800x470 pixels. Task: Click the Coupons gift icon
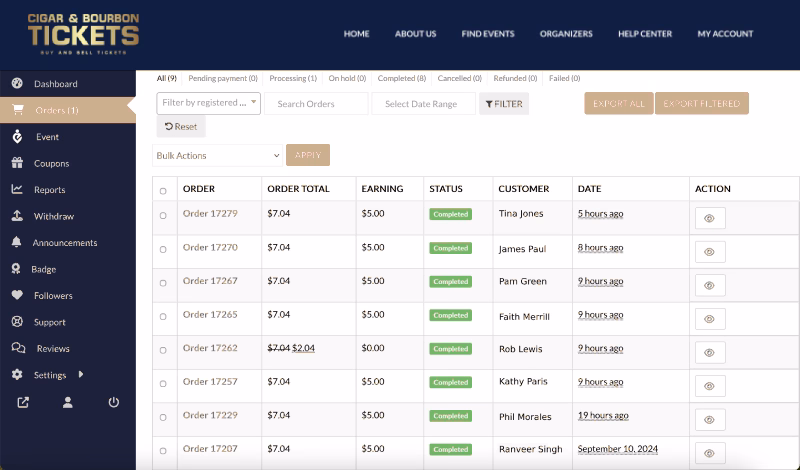(17, 163)
